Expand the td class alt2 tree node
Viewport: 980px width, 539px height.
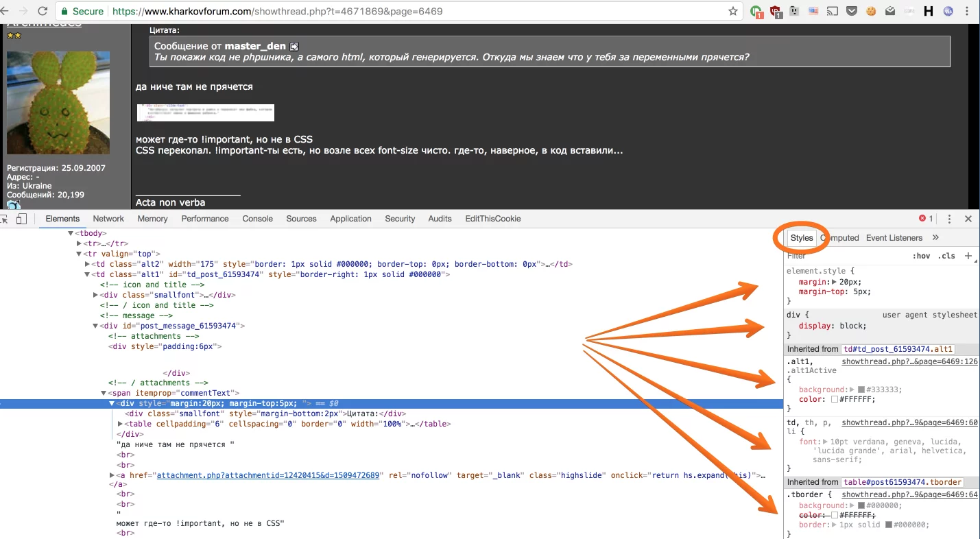click(87, 264)
